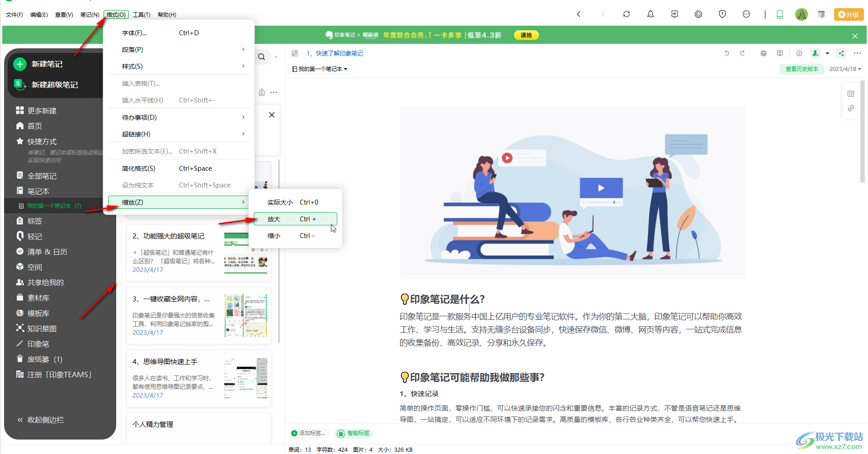
Task: Select 我的第一个笔记本 (7) notebook
Action: coord(54,206)
